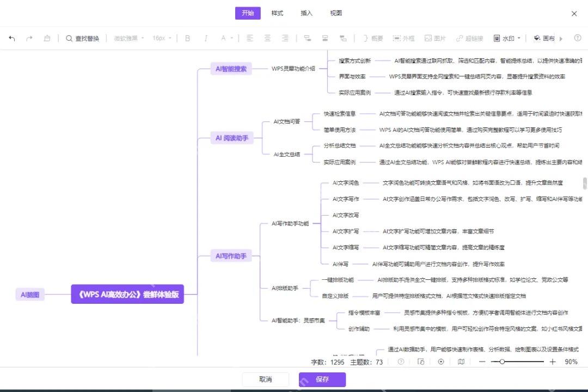Click the 画布 canvas option
Image resolution: width=588 pixels, height=392 pixels.
tap(544, 38)
